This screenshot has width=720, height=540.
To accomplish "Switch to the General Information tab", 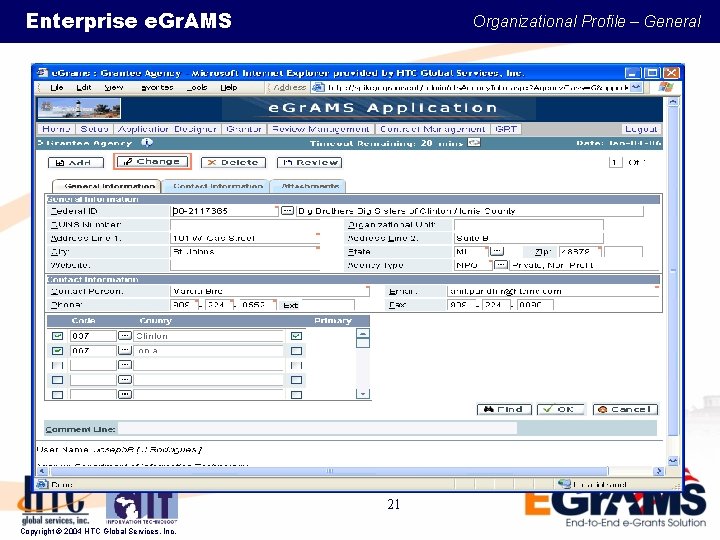I will point(107,186).
